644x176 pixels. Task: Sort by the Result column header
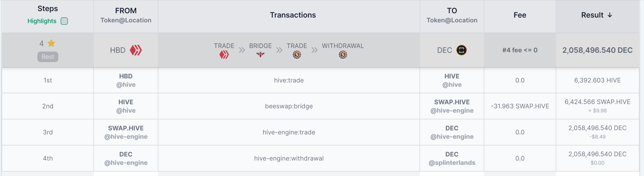(592, 15)
